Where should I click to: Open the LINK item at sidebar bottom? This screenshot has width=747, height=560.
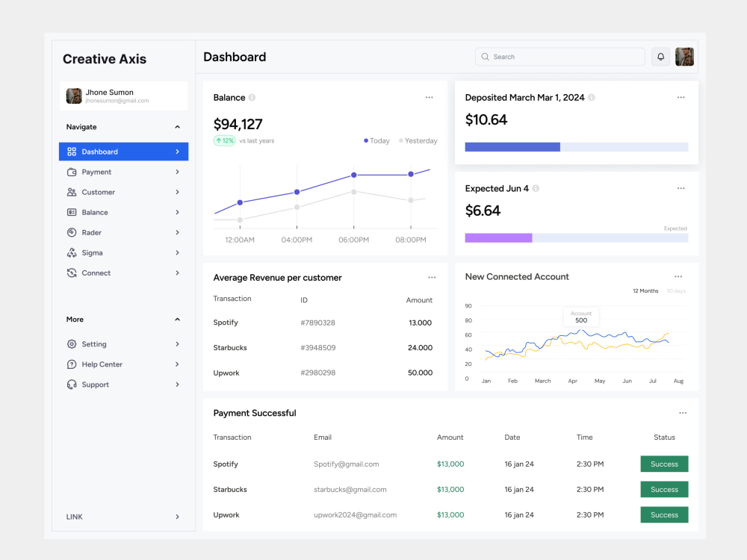(x=123, y=517)
